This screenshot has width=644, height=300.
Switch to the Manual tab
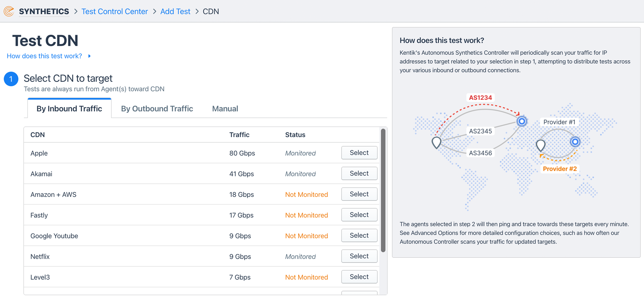225,108
